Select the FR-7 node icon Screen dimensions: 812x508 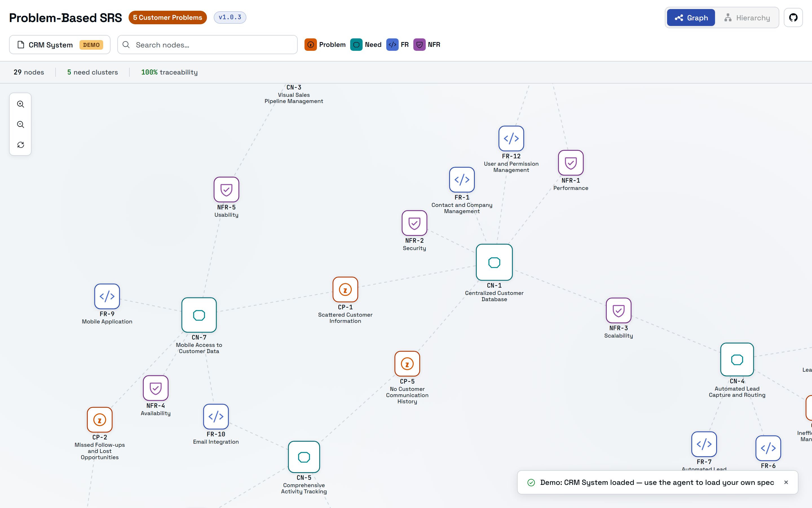point(704,444)
